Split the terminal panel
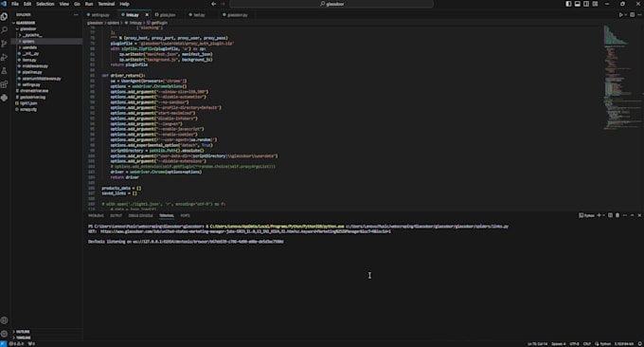644x347 pixels. (610, 215)
